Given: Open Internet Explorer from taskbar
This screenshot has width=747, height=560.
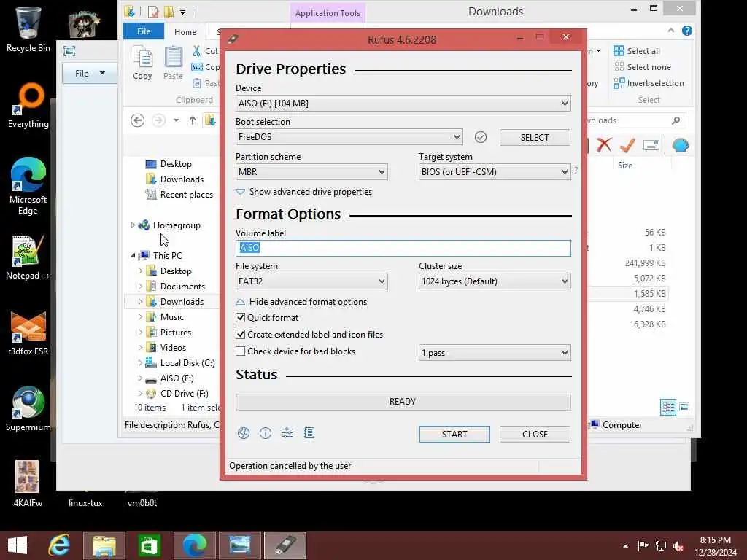Looking at the screenshot, I should pos(59,545).
